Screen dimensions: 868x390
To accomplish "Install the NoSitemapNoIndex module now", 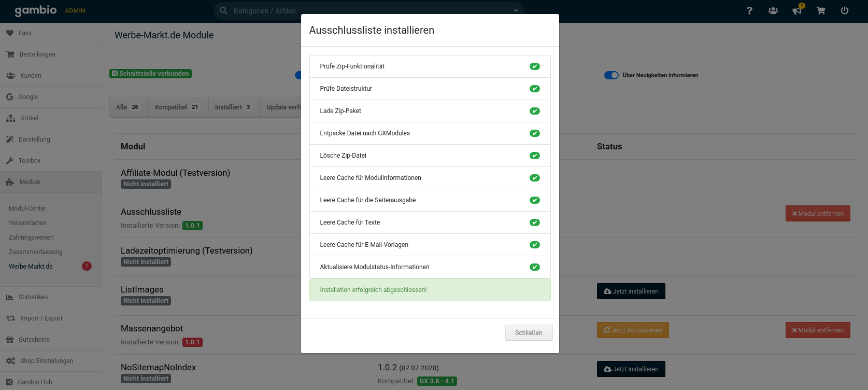I will pyautogui.click(x=631, y=369).
